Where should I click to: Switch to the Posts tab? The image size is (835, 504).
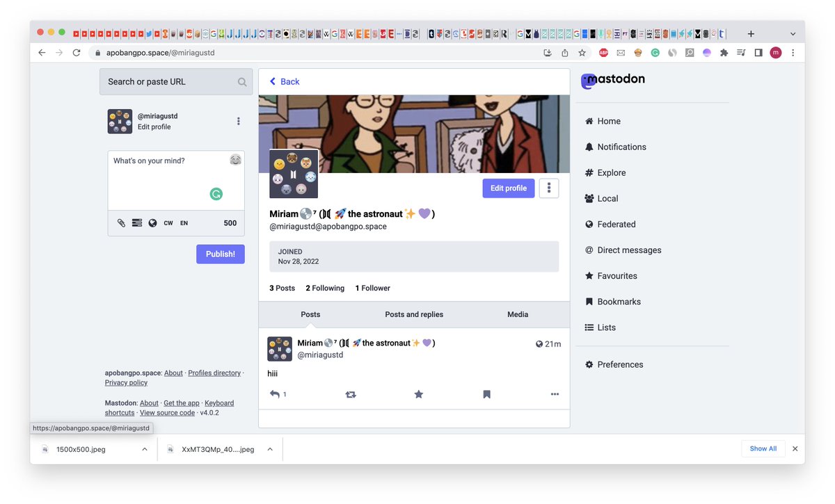pyautogui.click(x=310, y=314)
